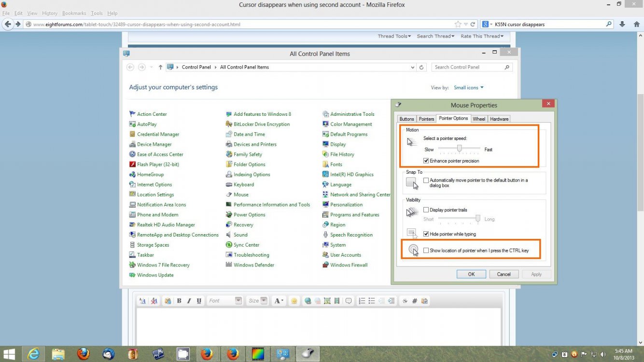Click the Search Control Panel field
The height and width of the screenshot is (362, 644).
[472, 67]
